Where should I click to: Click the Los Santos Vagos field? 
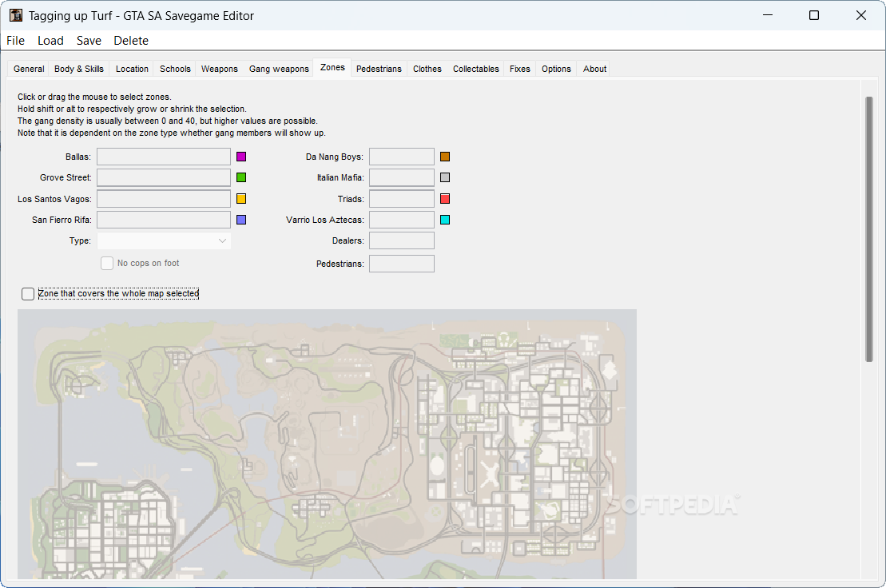coord(164,199)
